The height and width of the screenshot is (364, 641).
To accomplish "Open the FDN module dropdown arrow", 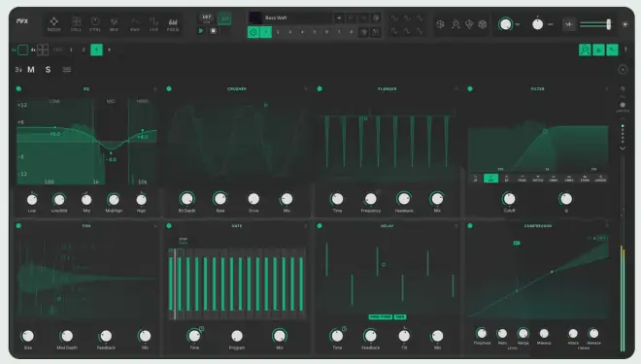I will (155, 225).
